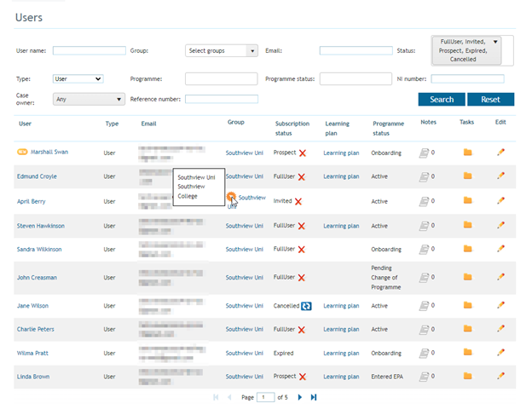
Task: Open Marshall Swan user profile link
Action: click(x=49, y=152)
